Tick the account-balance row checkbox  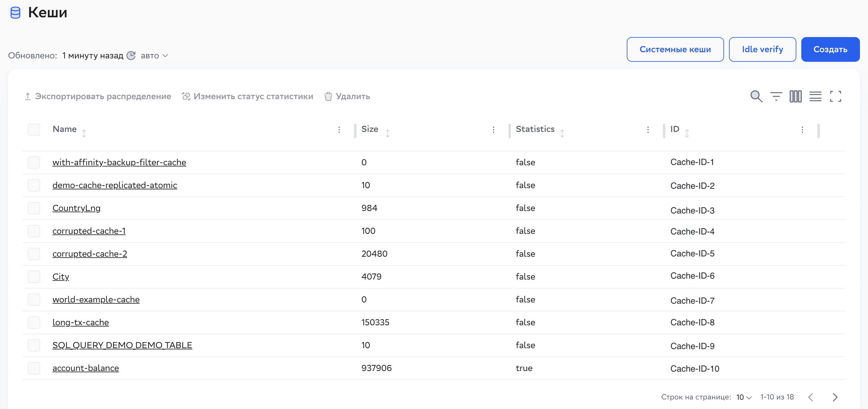pyautogui.click(x=34, y=368)
